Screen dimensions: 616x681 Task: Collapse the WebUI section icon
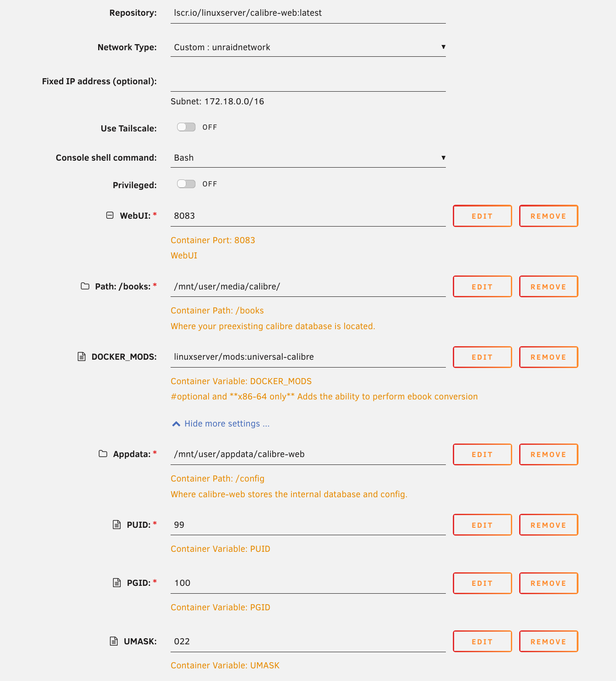point(110,214)
